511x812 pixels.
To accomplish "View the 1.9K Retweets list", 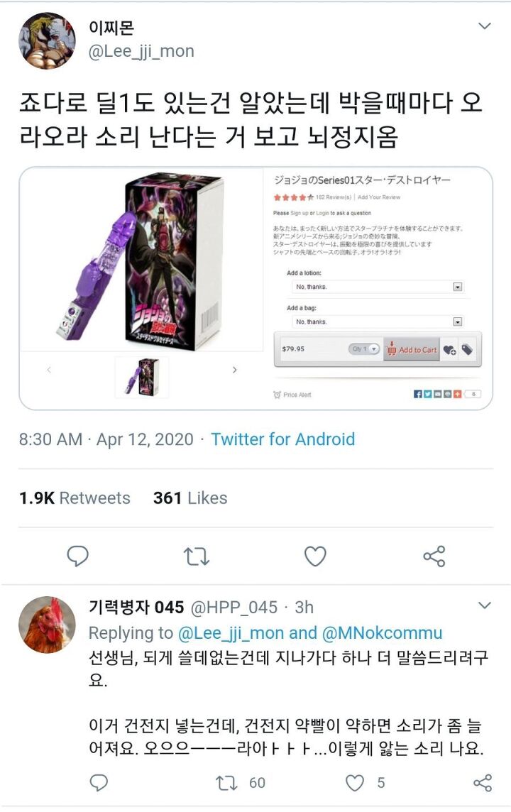I will (75, 498).
